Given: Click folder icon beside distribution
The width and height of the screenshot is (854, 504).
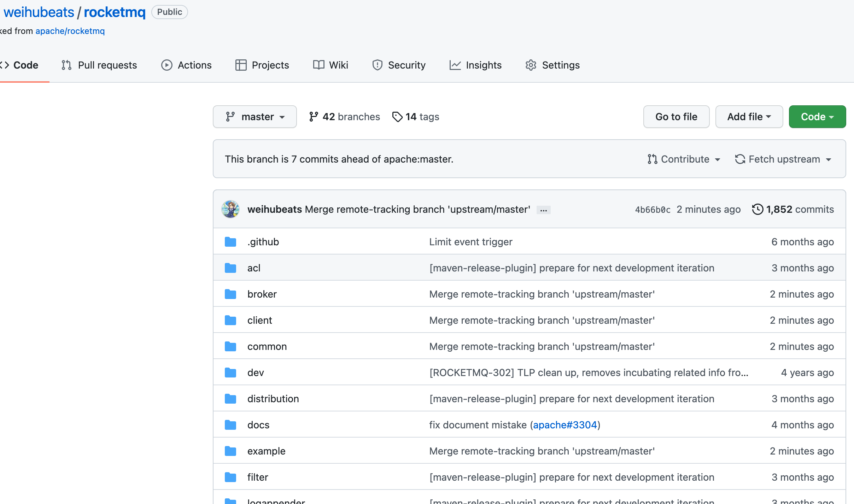Looking at the screenshot, I should 230,399.
